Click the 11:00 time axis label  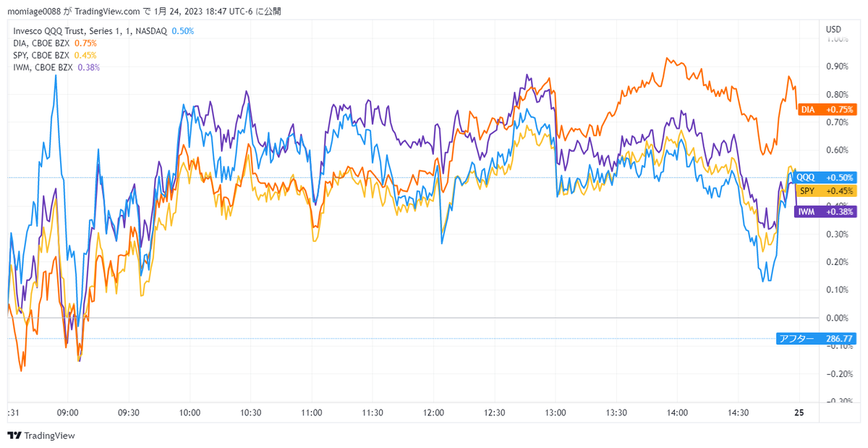pyautogui.click(x=312, y=413)
